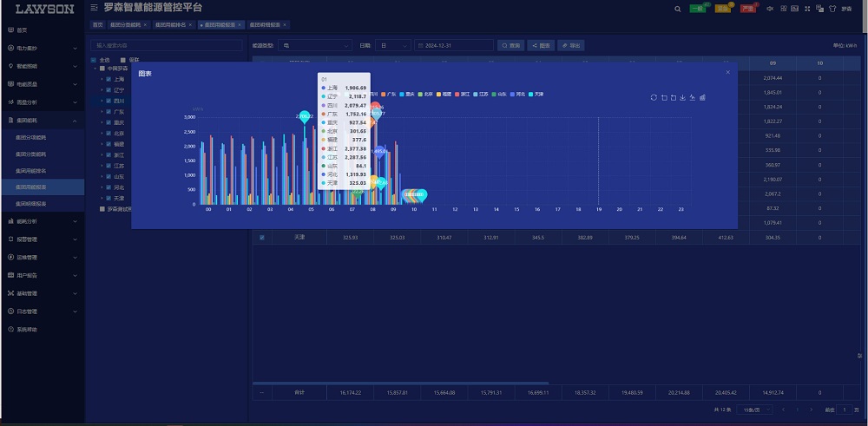Close the 集团用能报表 tab with its x

click(x=240, y=25)
